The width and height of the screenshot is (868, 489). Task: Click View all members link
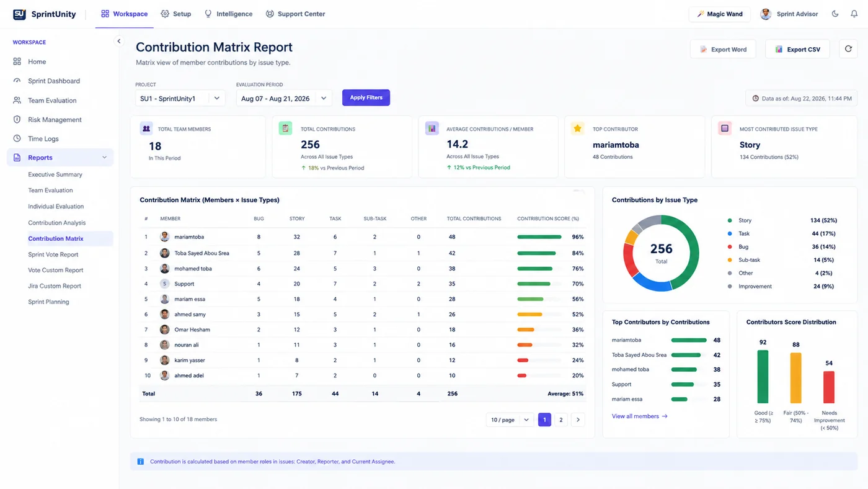click(640, 416)
